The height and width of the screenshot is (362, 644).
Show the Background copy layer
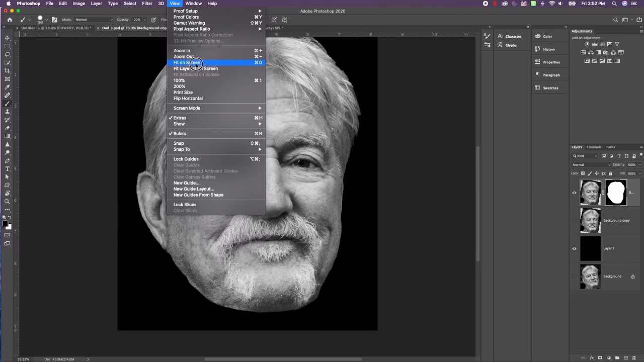click(574, 220)
